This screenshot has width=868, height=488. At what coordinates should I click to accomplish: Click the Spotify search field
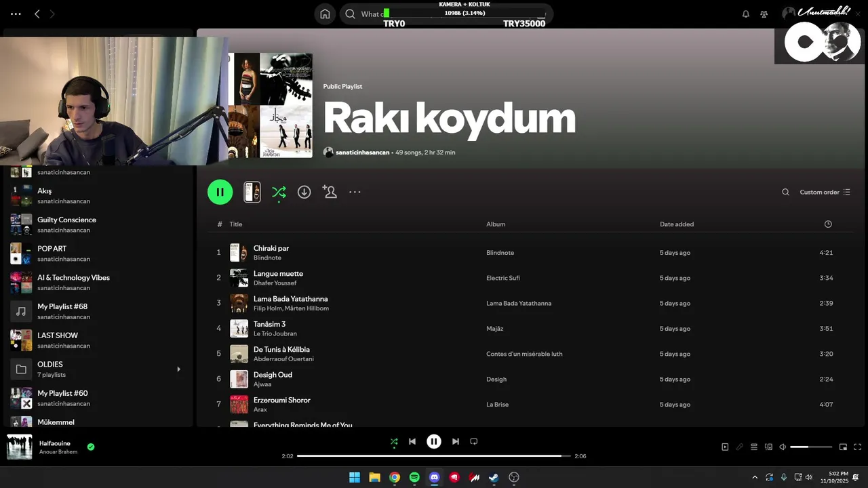tap(446, 14)
